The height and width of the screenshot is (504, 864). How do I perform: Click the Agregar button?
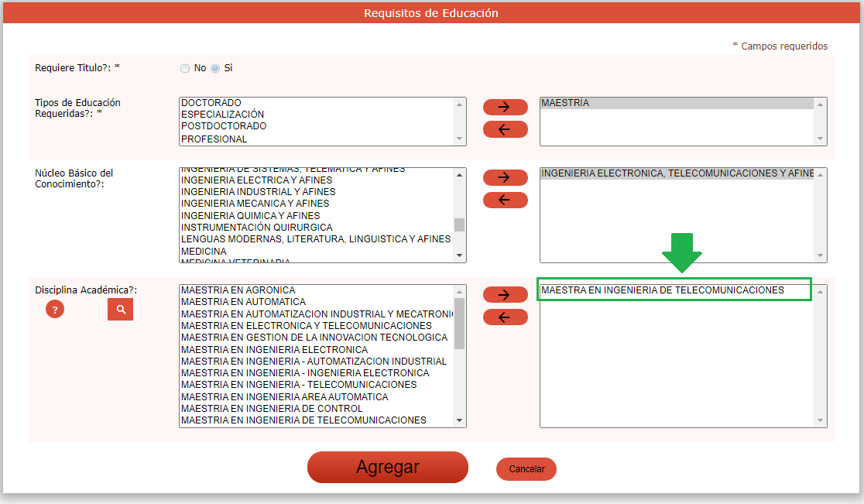click(387, 468)
